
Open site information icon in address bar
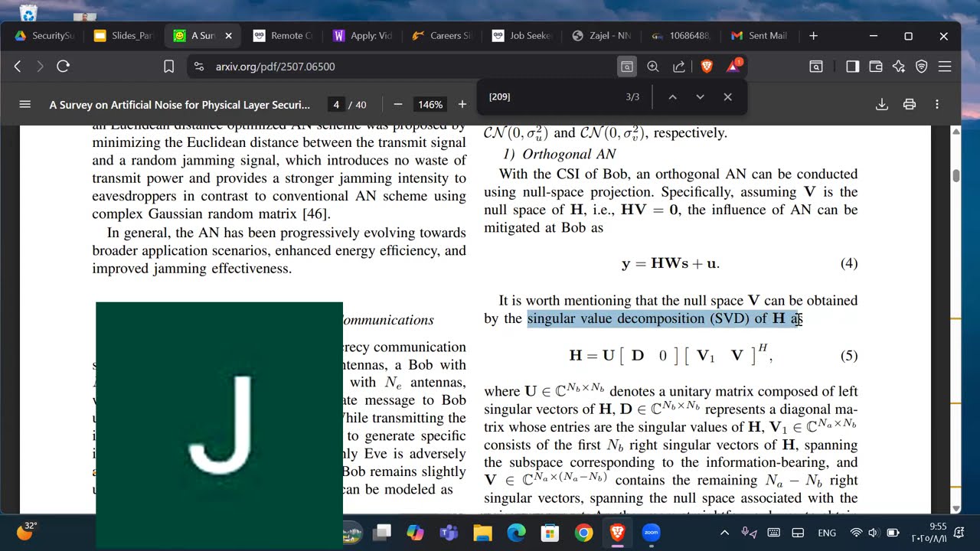click(x=199, y=67)
